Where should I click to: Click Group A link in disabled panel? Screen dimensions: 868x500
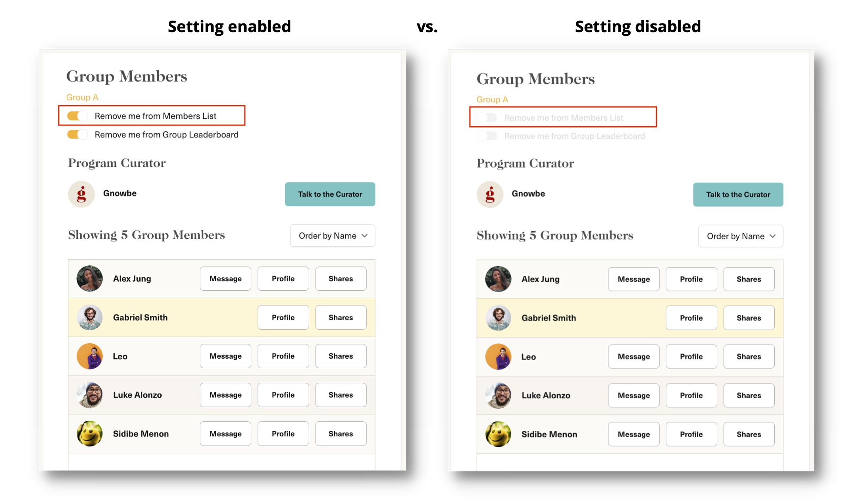492,99
